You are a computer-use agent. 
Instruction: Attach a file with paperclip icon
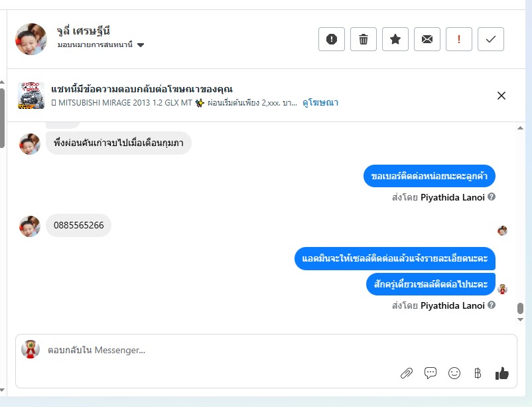point(407,373)
